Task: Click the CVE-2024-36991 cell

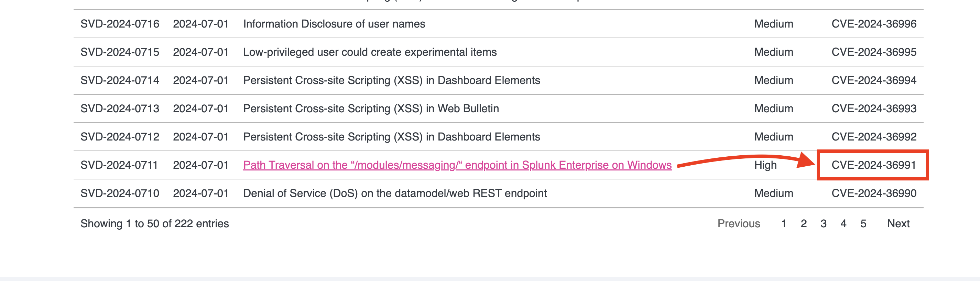Action: point(873,165)
